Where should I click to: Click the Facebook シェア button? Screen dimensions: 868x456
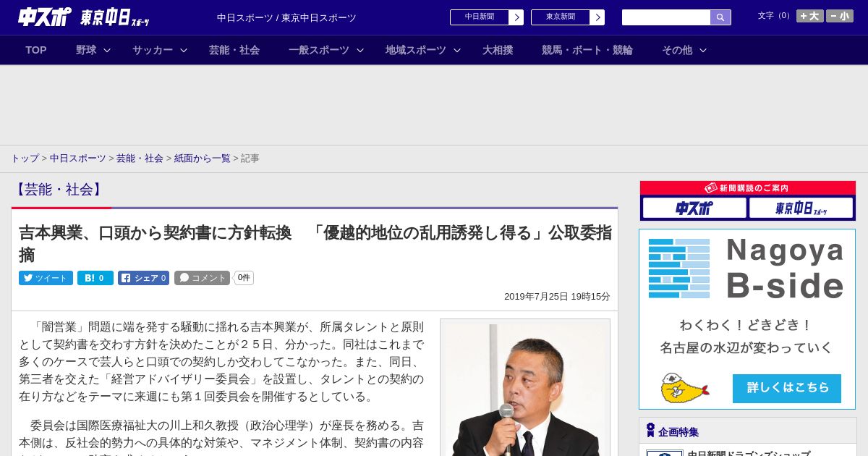(143, 278)
